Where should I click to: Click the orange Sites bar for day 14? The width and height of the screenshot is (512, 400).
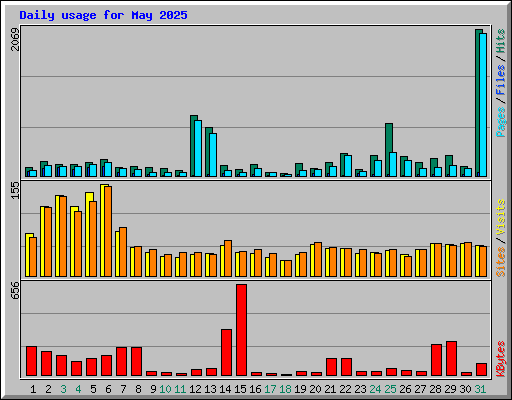[x=228, y=258]
